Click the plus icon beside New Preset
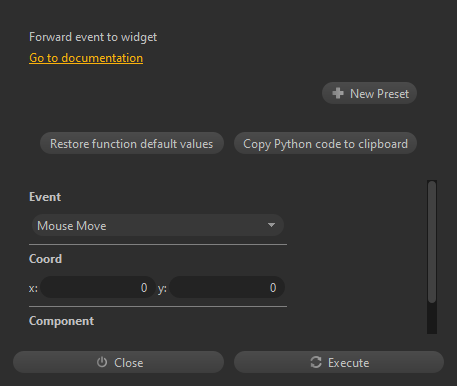457x386 pixels. [x=338, y=93]
